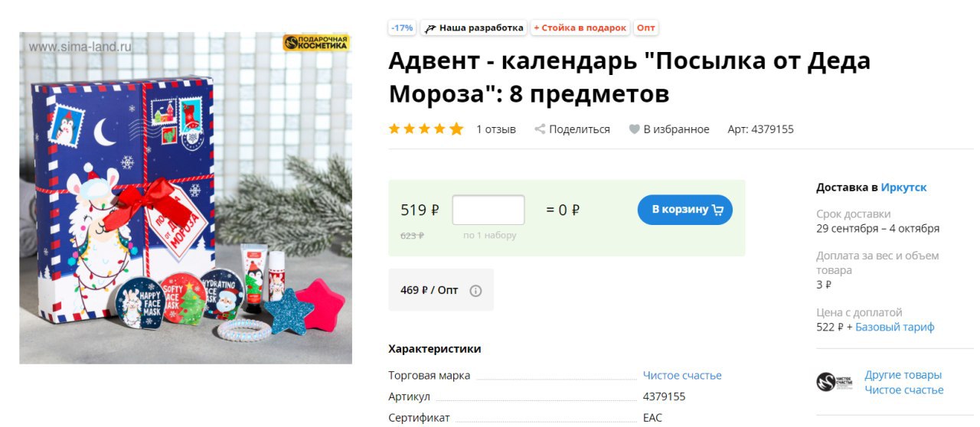980x427 pixels.
Task: Click the Чистое счастье brand logo
Action: 835,382
